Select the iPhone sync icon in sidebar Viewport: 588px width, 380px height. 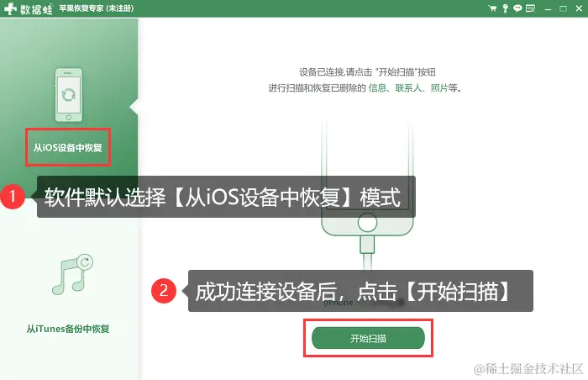(69, 95)
